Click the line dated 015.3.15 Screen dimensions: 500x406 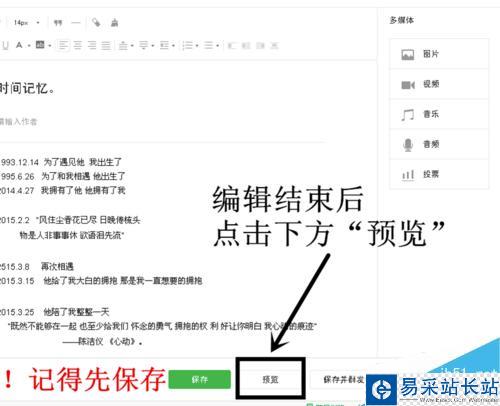tap(101, 281)
